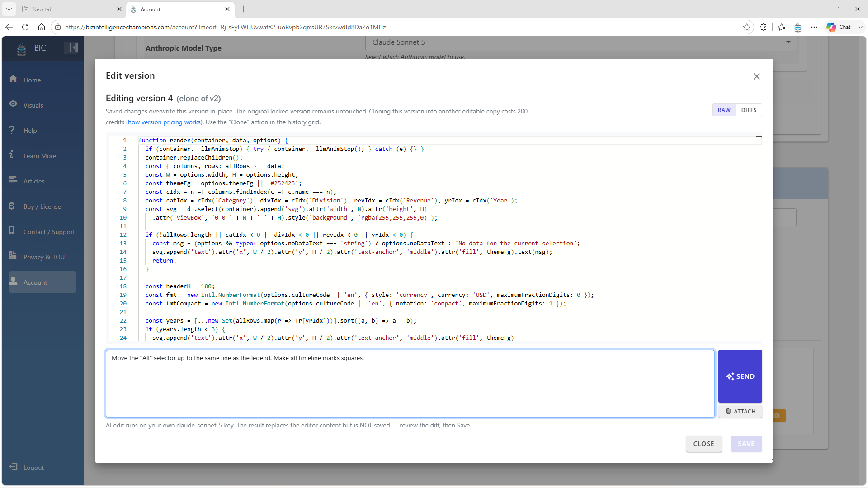Viewport: 868px width, 488px height.
Task: Click the Buy / License dollar icon
Action: click(x=12, y=206)
